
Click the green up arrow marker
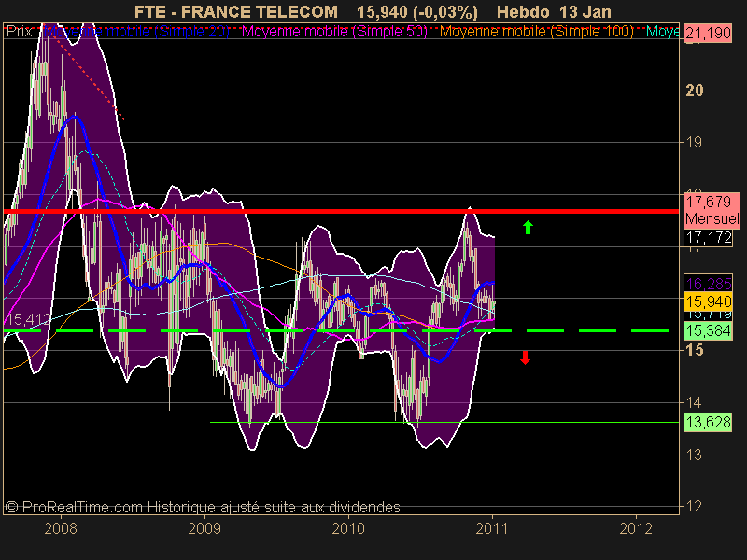coord(528,227)
